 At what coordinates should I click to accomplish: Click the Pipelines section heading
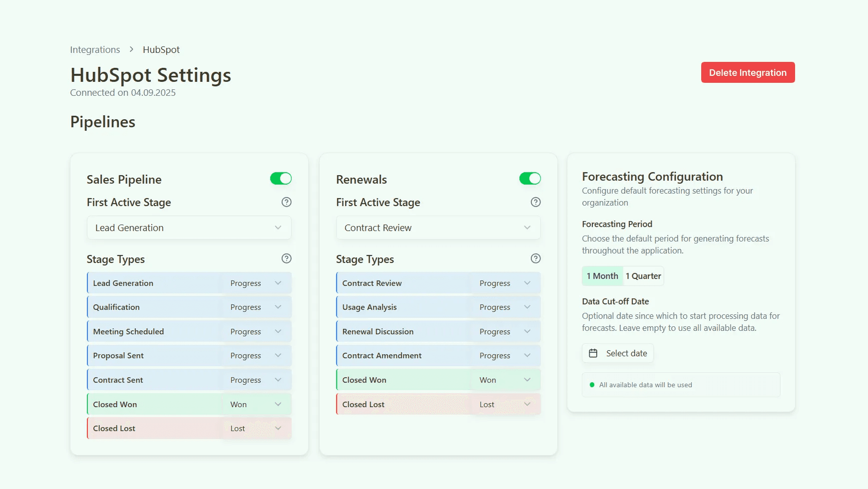[x=103, y=122]
